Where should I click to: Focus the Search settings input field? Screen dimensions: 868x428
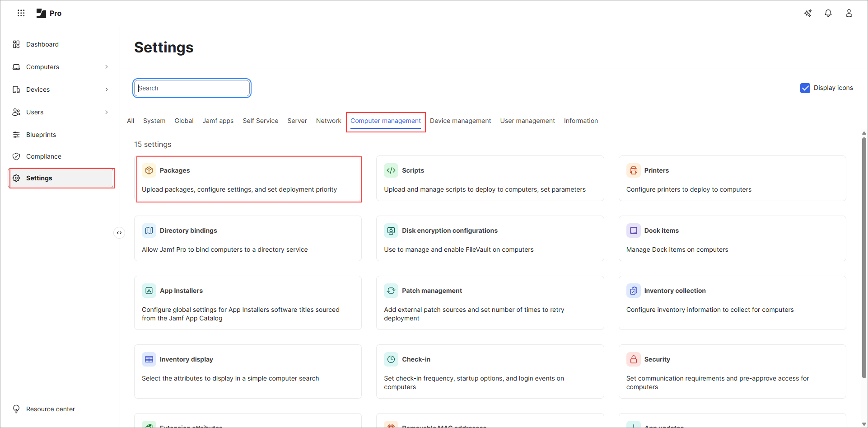[192, 88]
